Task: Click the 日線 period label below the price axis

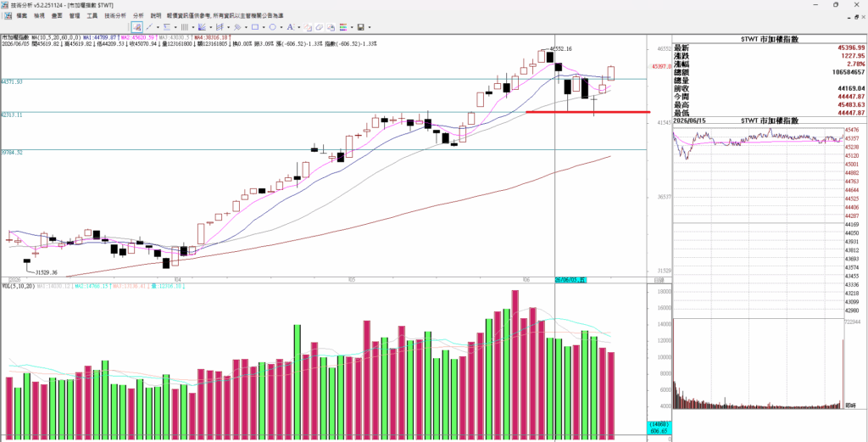Action: pos(659,280)
